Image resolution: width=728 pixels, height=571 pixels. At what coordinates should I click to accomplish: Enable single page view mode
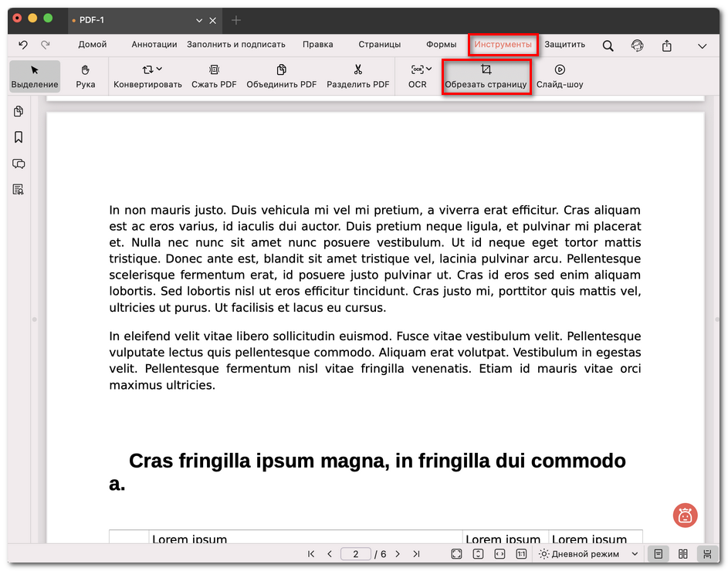pyautogui.click(x=658, y=554)
